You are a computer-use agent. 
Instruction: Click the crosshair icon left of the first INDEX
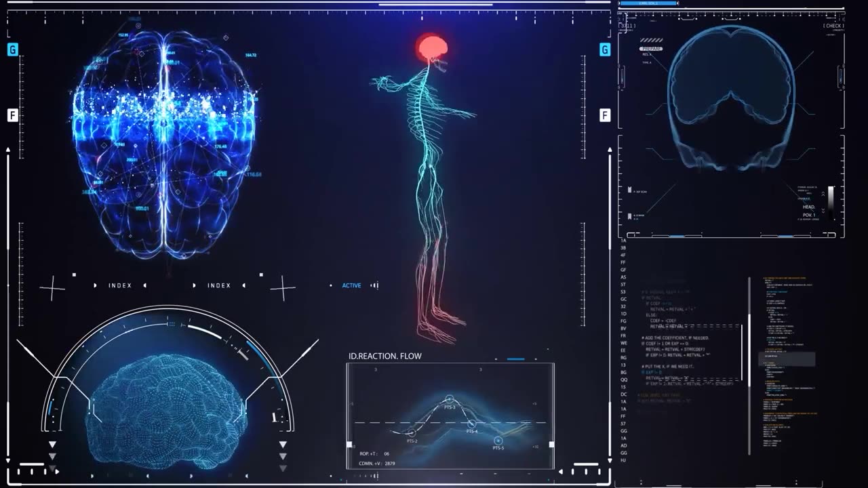52,288
